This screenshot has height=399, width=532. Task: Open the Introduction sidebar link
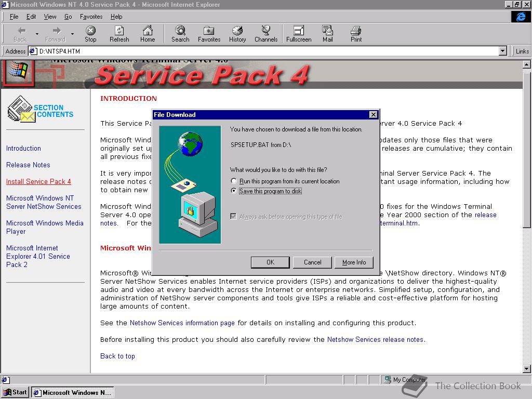(23, 148)
